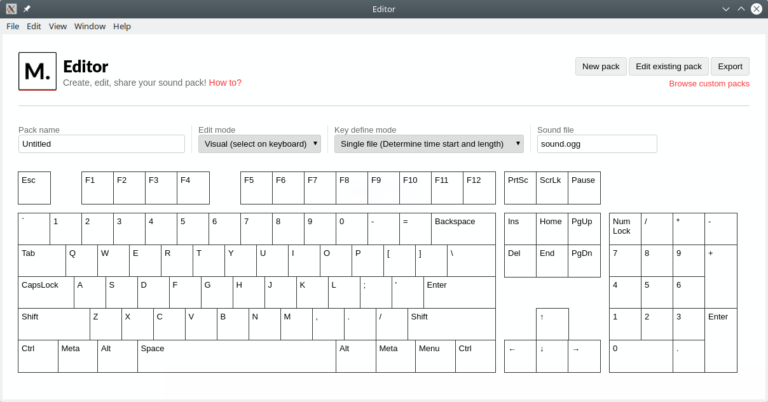This screenshot has height=402, width=768.
Task: Click the Sound file input field
Action: click(596, 144)
